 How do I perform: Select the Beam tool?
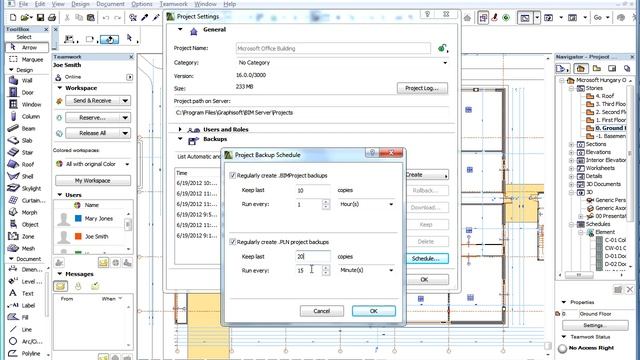click(27, 128)
